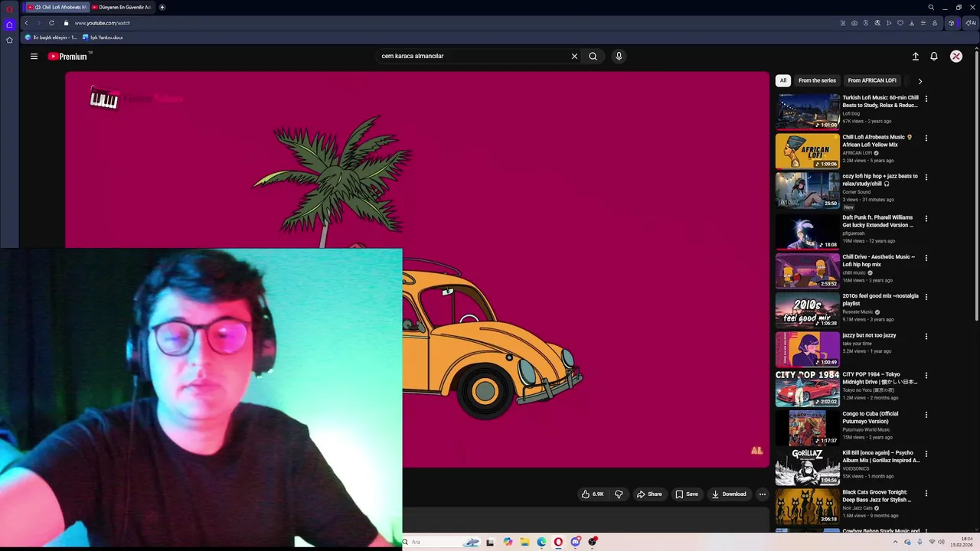Open Microsoft Edge from the taskbar

[x=541, y=542]
